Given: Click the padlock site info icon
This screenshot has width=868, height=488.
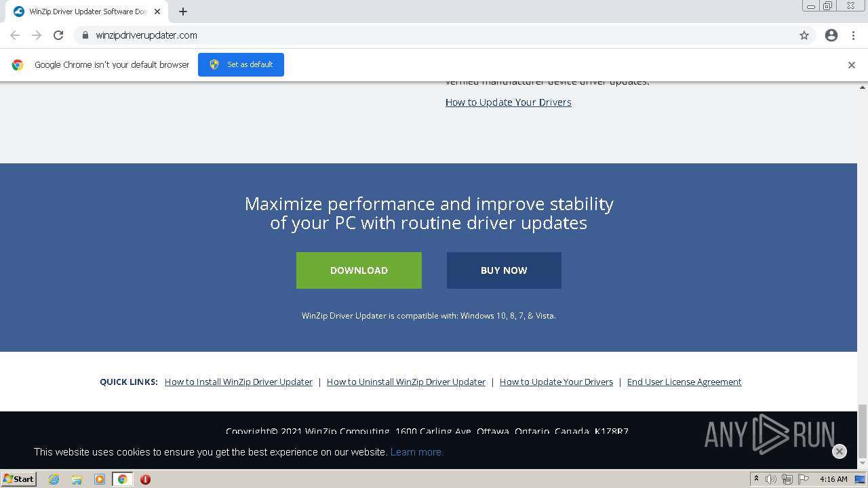Looking at the screenshot, I should click(x=85, y=35).
